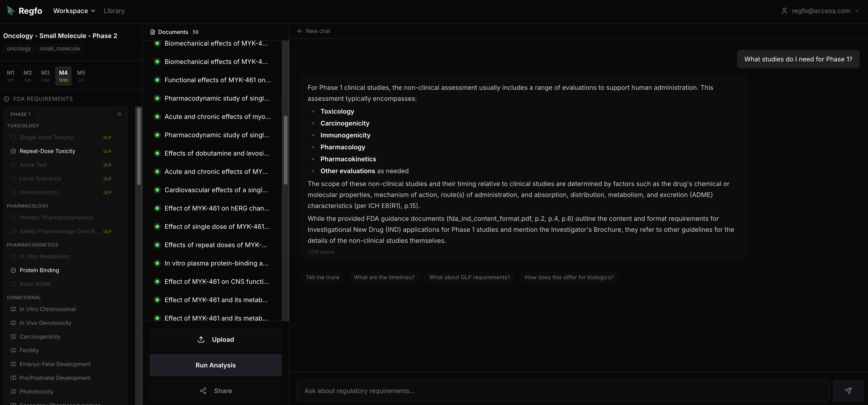The height and width of the screenshot is (405, 868).
Task: Collapse the Phase 1 requirements section
Action: click(x=21, y=114)
